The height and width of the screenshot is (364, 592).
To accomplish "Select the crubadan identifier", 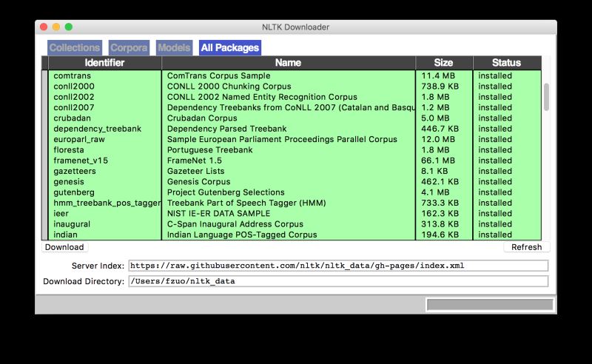I will click(x=72, y=118).
